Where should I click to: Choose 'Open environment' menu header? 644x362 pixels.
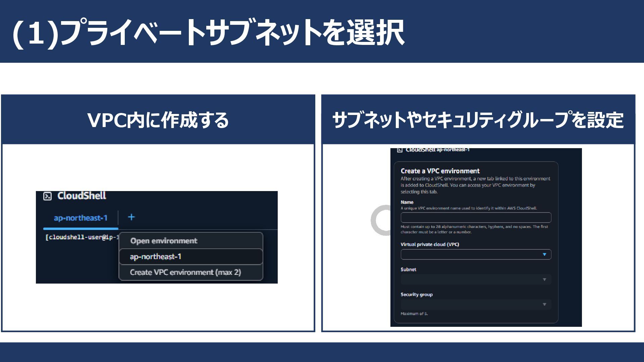[164, 241]
